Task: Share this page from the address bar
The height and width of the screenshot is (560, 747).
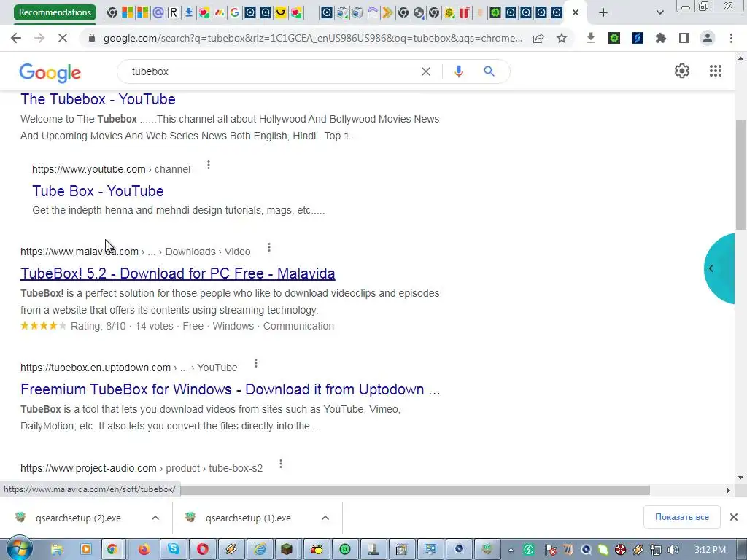Action: (538, 38)
